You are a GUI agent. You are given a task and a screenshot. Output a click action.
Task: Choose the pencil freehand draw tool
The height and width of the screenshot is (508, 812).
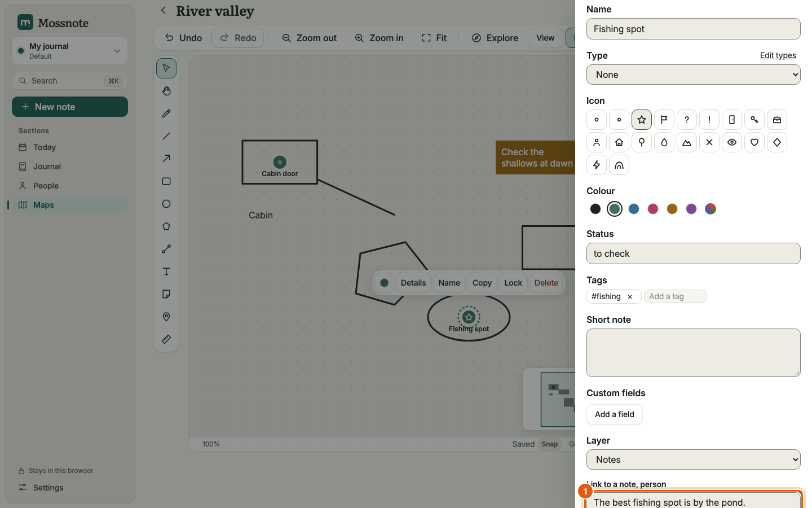pos(166,113)
